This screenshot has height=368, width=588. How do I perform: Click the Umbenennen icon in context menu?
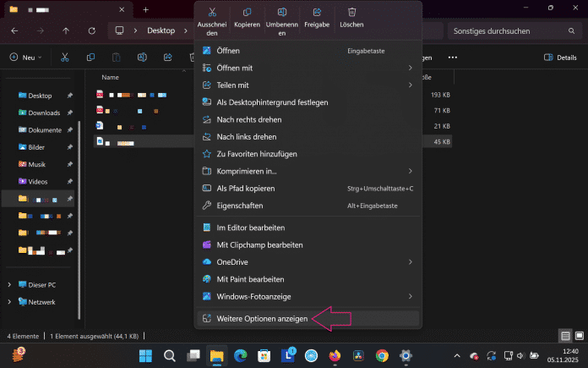tap(282, 13)
